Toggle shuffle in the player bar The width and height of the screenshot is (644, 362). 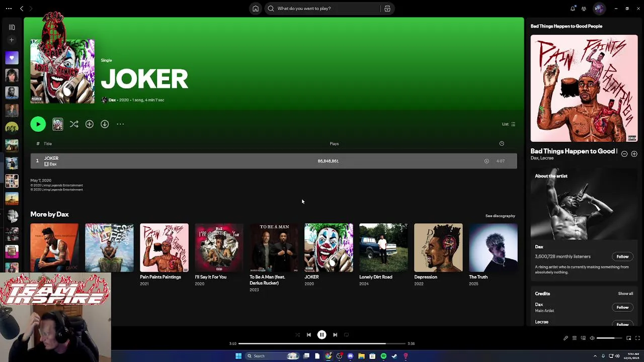tap(297, 335)
